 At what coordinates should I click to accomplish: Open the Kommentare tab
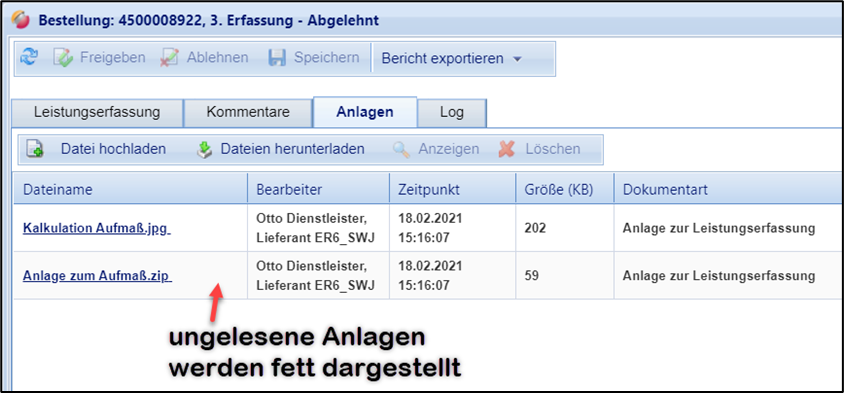pyautogui.click(x=248, y=113)
